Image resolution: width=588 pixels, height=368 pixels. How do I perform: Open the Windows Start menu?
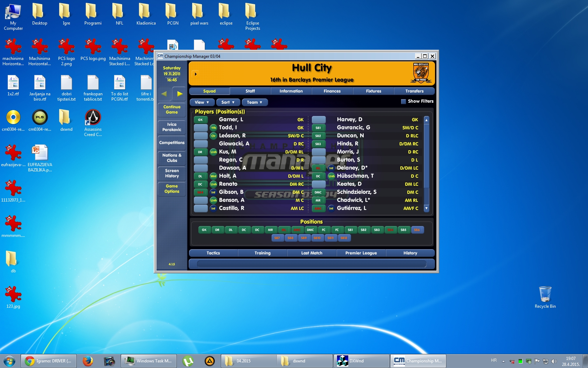tap(9, 361)
